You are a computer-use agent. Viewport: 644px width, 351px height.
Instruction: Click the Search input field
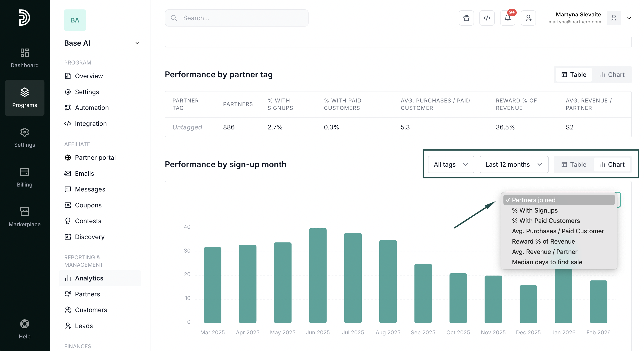point(236,18)
